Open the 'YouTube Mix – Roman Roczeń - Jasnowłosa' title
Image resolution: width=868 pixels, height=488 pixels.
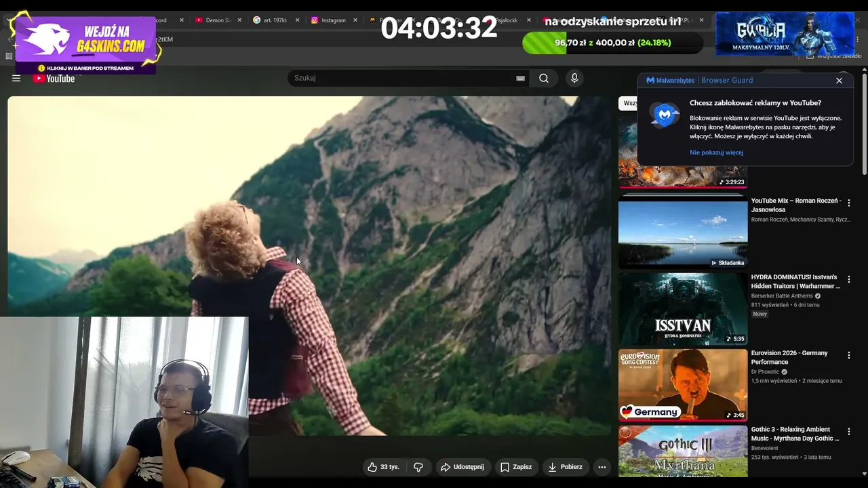(x=796, y=205)
